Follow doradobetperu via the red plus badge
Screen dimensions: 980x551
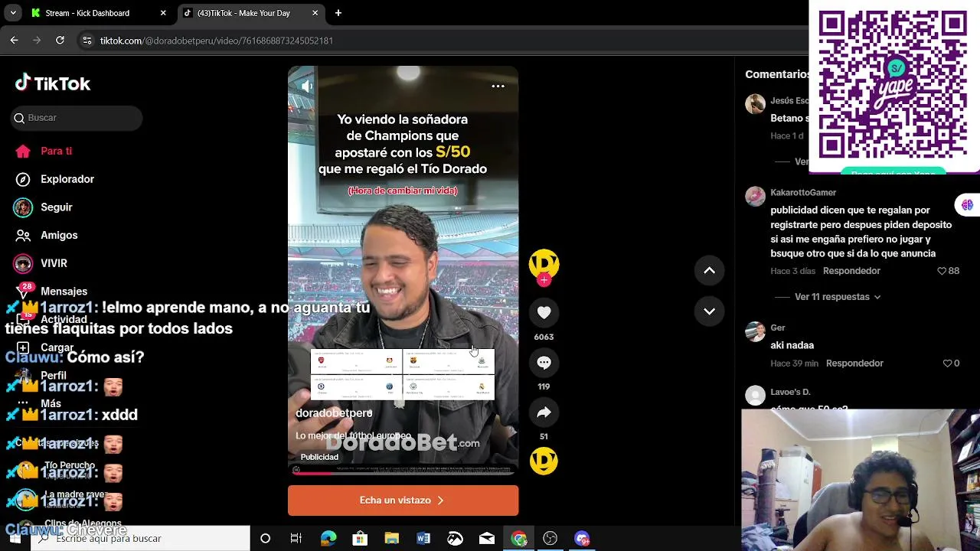point(544,280)
